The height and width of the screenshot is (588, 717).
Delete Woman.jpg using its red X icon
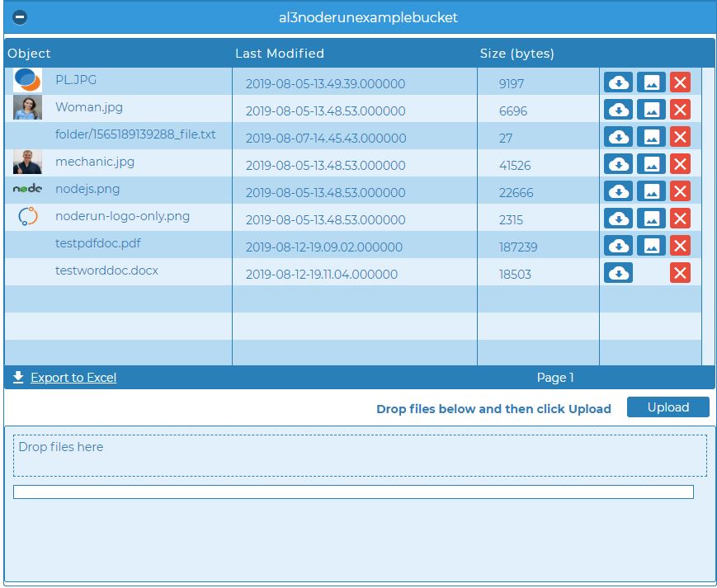(679, 108)
